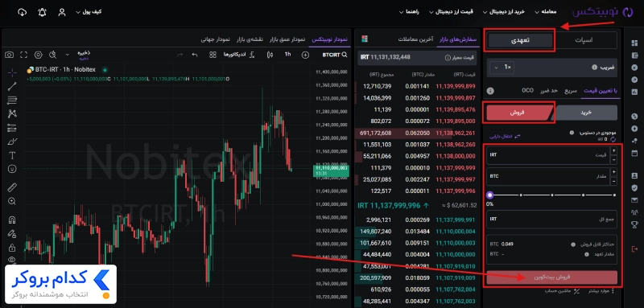The width and height of the screenshot is (644, 308).
Task: Select the خرید buy toggle
Action: click(x=585, y=113)
